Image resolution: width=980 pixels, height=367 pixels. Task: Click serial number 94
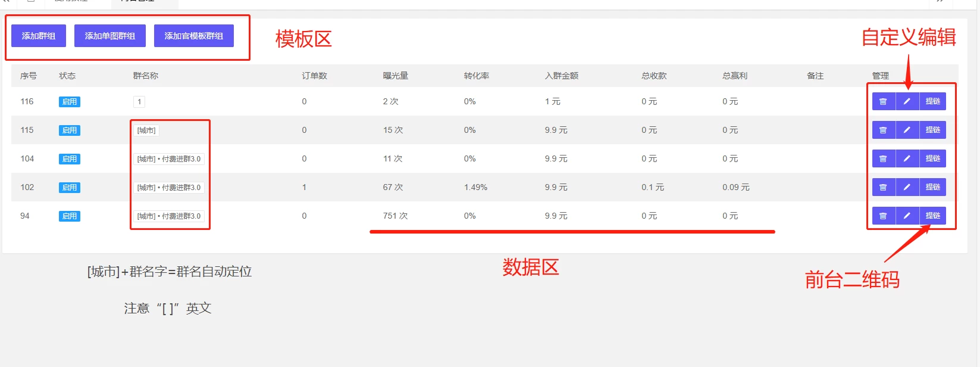[24, 216]
